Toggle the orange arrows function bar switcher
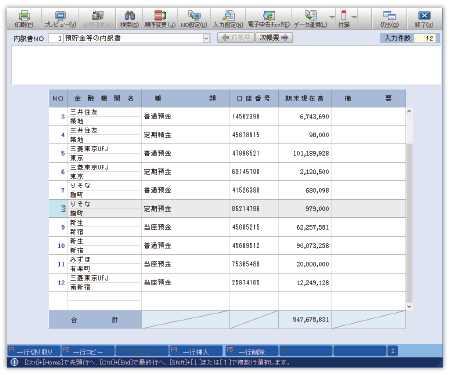This screenshot has height=375, width=450. [393, 351]
